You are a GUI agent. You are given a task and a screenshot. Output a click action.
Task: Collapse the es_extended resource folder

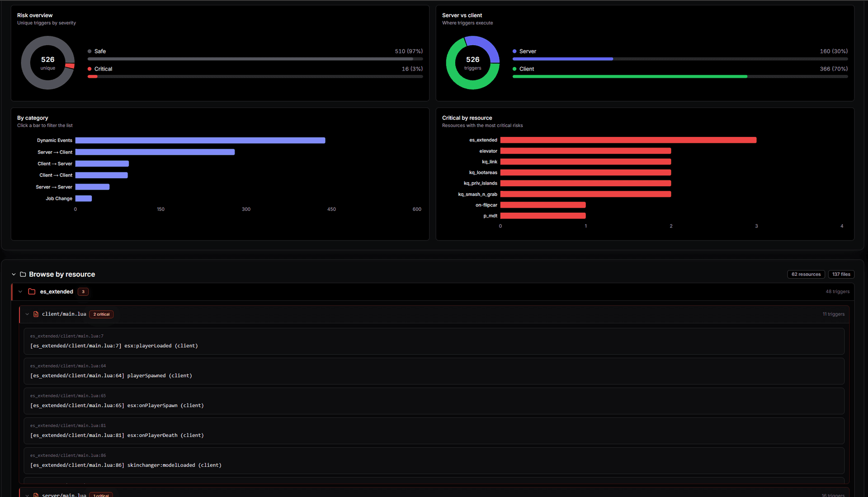[x=20, y=292]
